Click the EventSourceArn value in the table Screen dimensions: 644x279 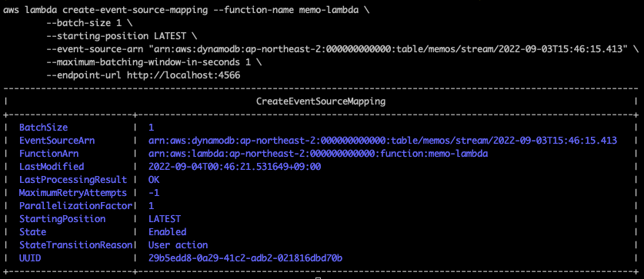[382, 141]
